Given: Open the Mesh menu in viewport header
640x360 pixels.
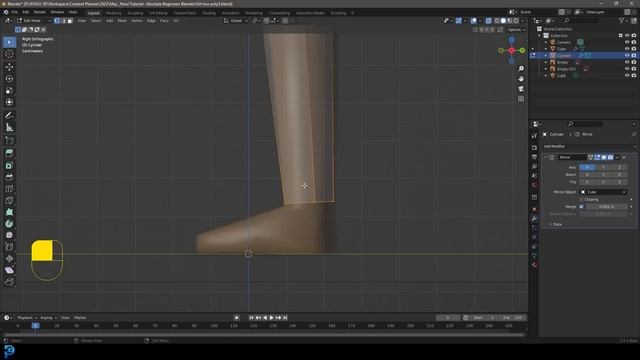Looking at the screenshot, I should [x=122, y=20].
